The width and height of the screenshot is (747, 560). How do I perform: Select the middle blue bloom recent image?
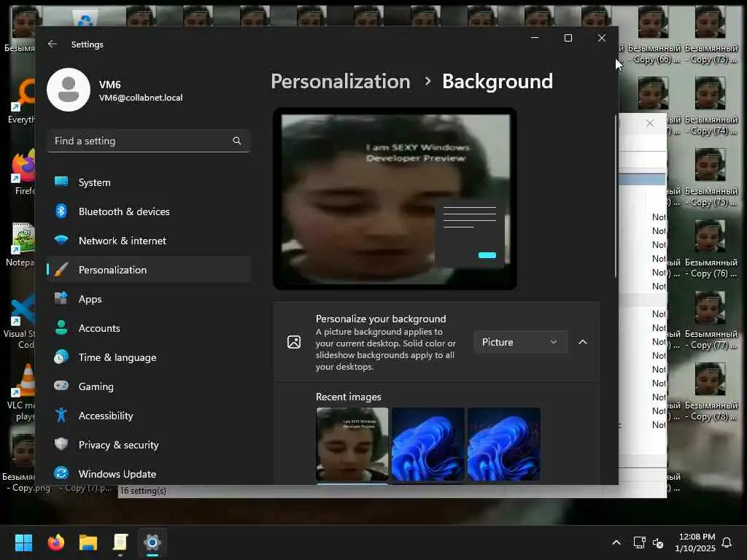[427, 444]
